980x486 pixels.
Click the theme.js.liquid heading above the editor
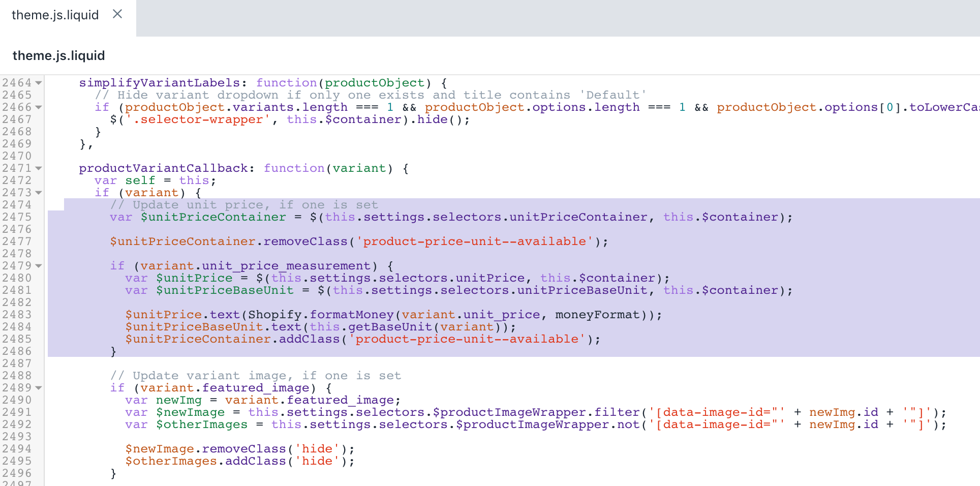tap(58, 55)
